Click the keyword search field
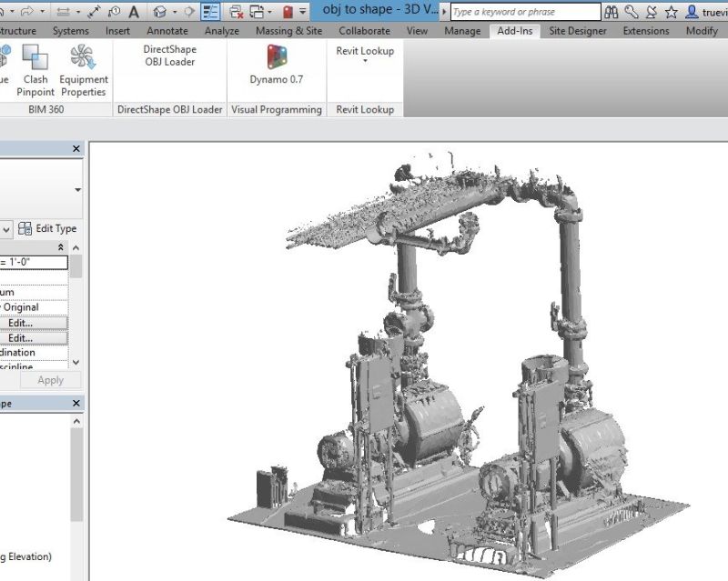 [523, 11]
